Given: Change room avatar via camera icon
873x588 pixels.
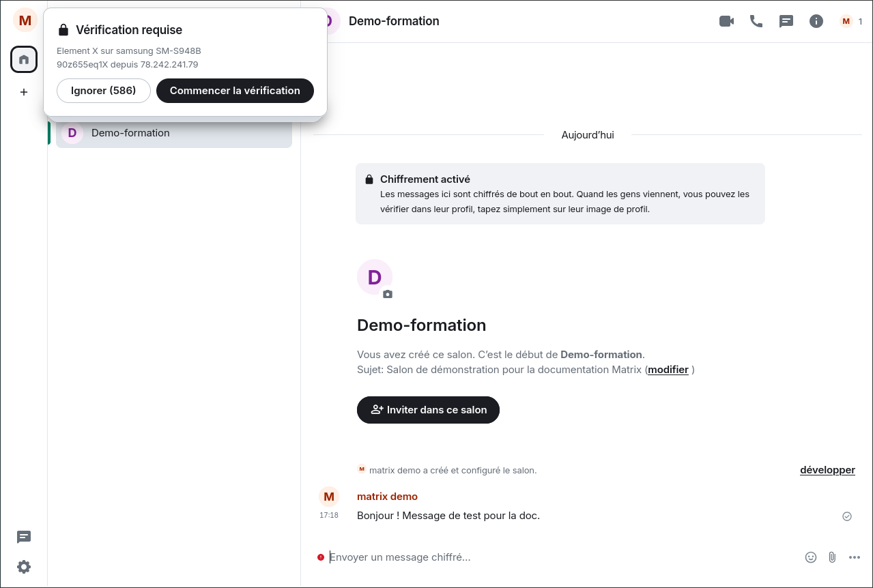Looking at the screenshot, I should [388, 294].
